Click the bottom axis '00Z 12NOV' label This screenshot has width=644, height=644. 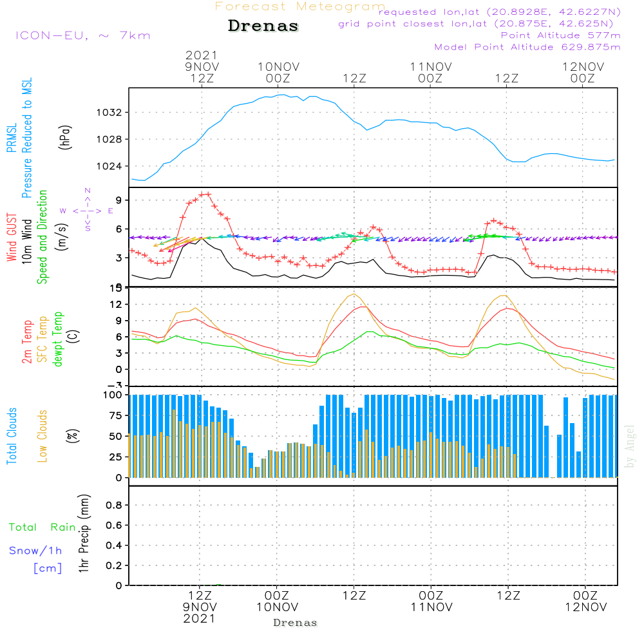585,601
